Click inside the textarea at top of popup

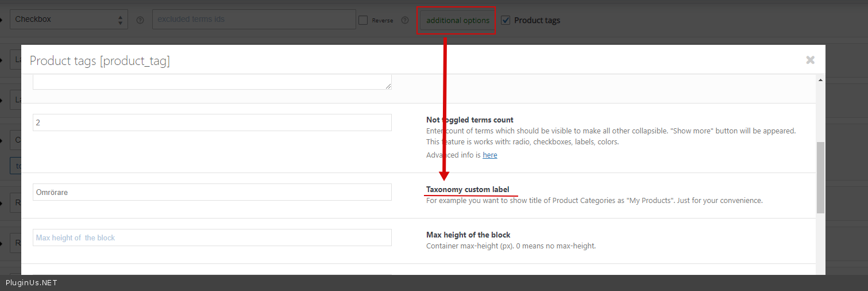212,82
